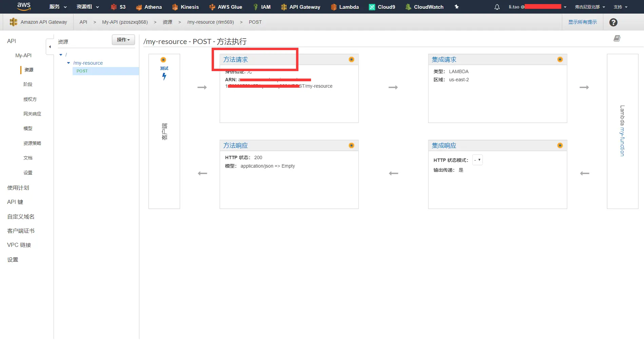Collapse the /my-resource tree node
This screenshot has height=341, width=644.
[69, 63]
